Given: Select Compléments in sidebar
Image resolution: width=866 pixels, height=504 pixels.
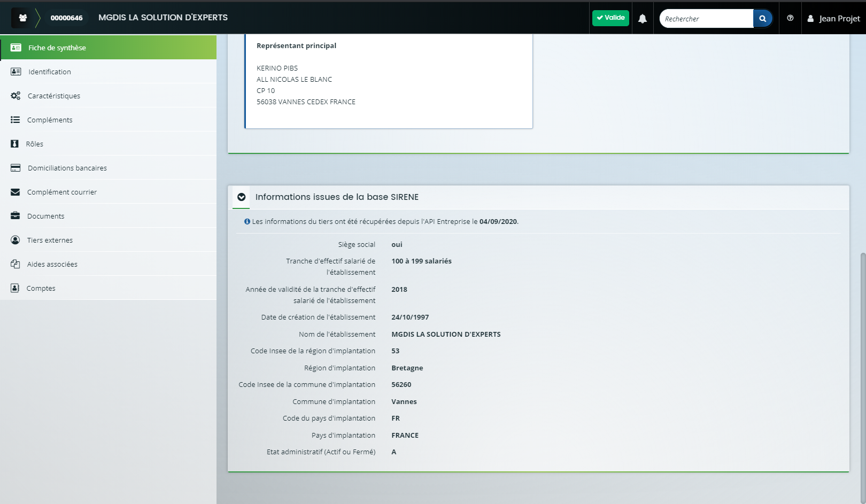Looking at the screenshot, I should [108, 120].
